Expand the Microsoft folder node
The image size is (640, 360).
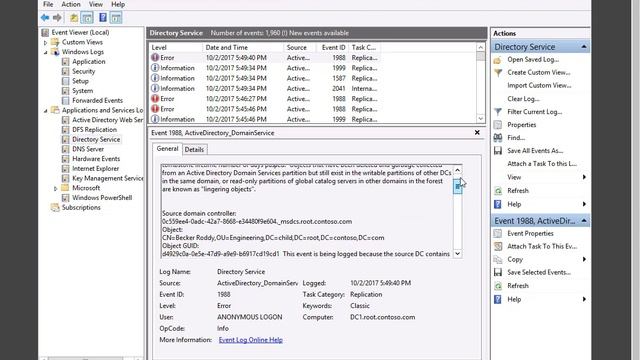[x=56, y=189]
